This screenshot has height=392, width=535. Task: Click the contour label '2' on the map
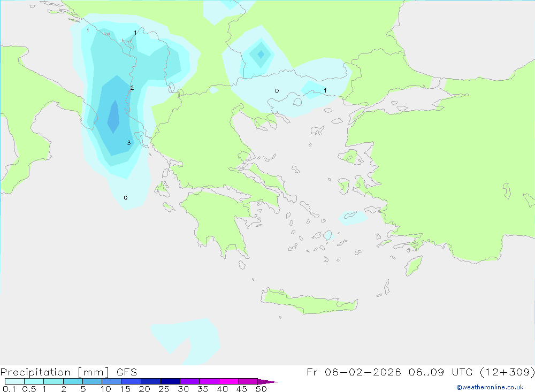[132, 88]
